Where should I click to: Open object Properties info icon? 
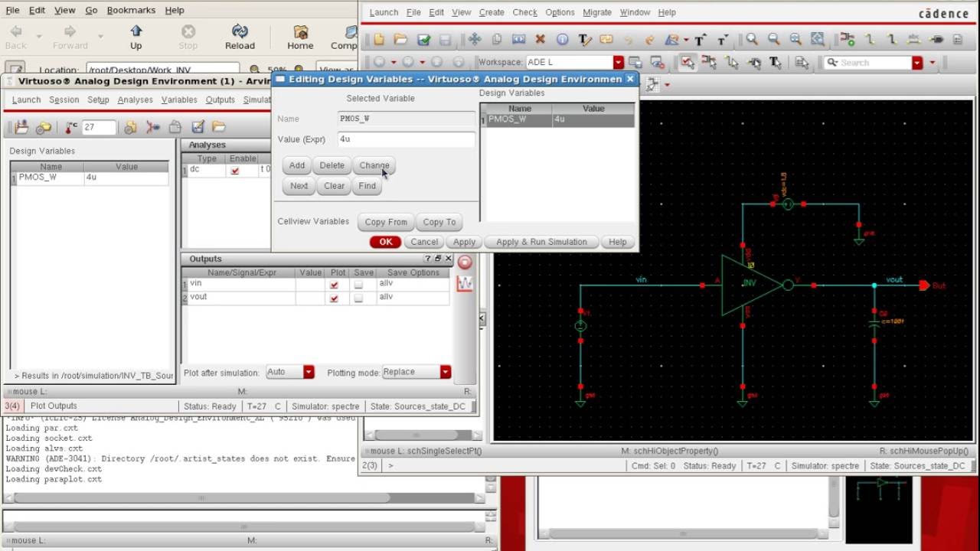click(562, 39)
